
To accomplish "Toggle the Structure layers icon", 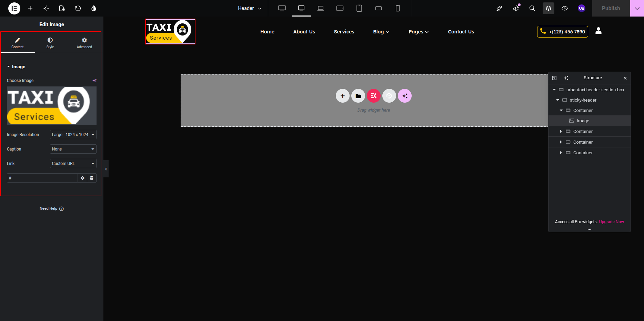I will click(x=549, y=8).
